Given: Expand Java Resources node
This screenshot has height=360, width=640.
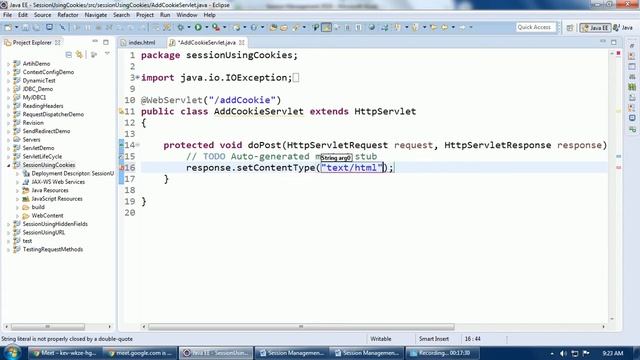Looking at the screenshot, I should [x=18, y=191].
